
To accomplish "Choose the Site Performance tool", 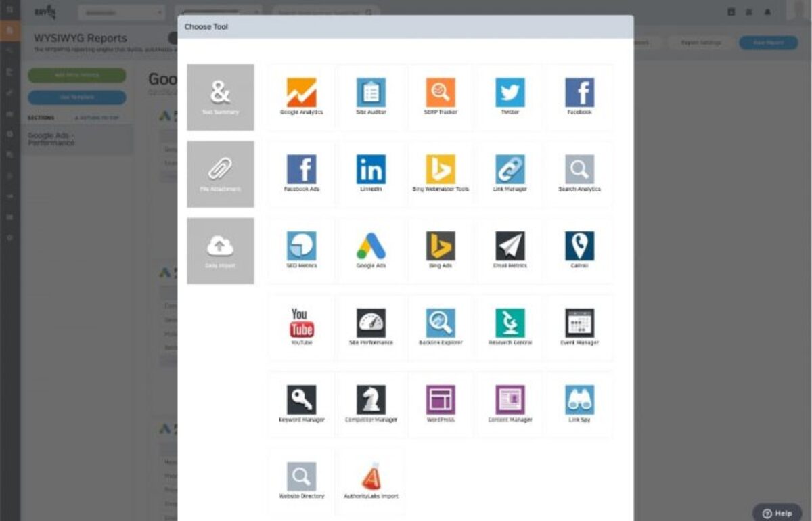I will (x=371, y=327).
